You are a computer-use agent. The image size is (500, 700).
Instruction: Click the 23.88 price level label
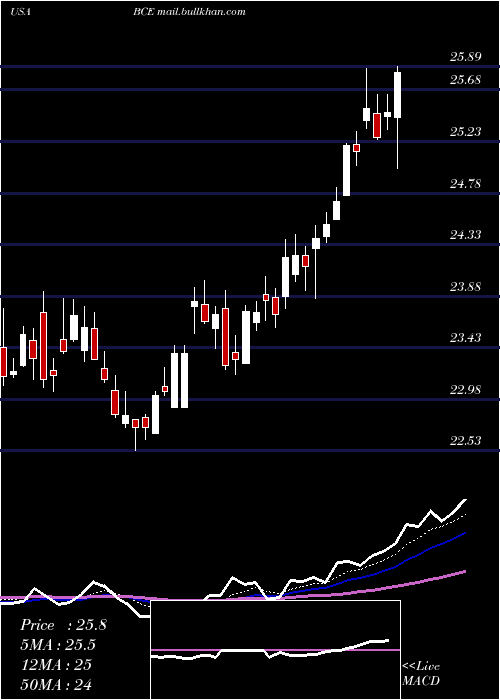[465, 287]
